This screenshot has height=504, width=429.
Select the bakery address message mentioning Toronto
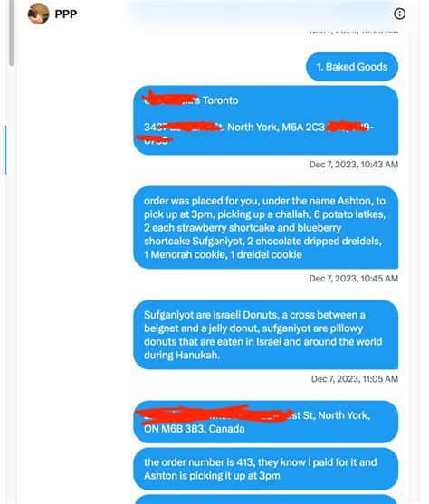tap(265, 120)
